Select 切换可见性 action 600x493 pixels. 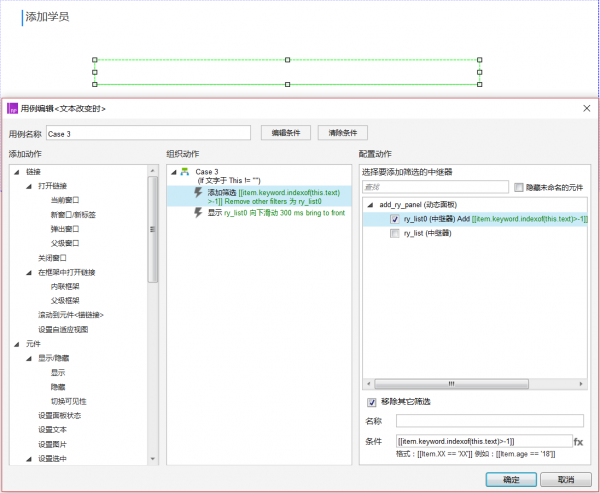click(69, 402)
